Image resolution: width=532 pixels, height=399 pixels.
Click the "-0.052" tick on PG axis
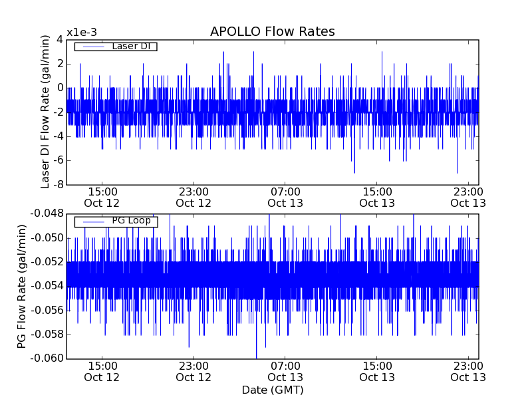click(47, 262)
